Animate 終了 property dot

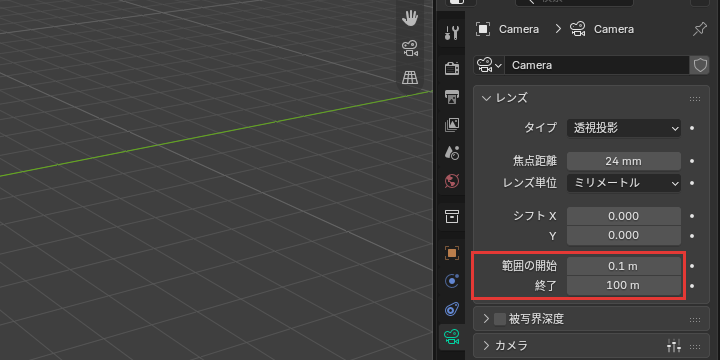coord(692,286)
